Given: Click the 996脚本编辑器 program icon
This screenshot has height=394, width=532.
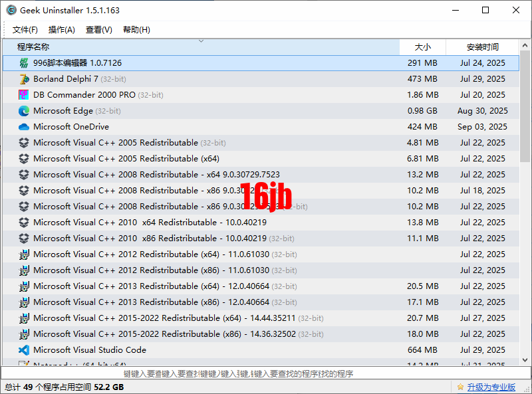Looking at the screenshot, I should pyautogui.click(x=24, y=63).
